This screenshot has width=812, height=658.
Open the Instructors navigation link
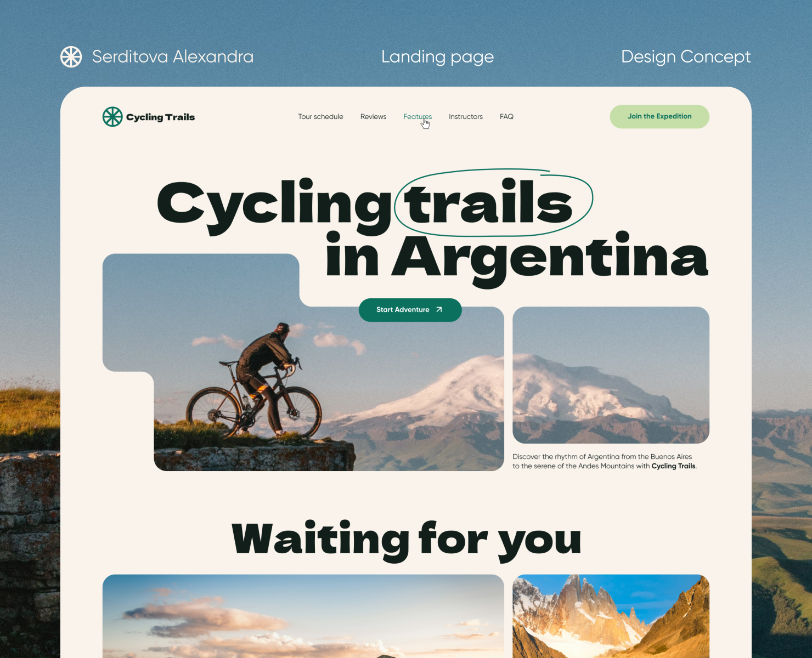466,117
